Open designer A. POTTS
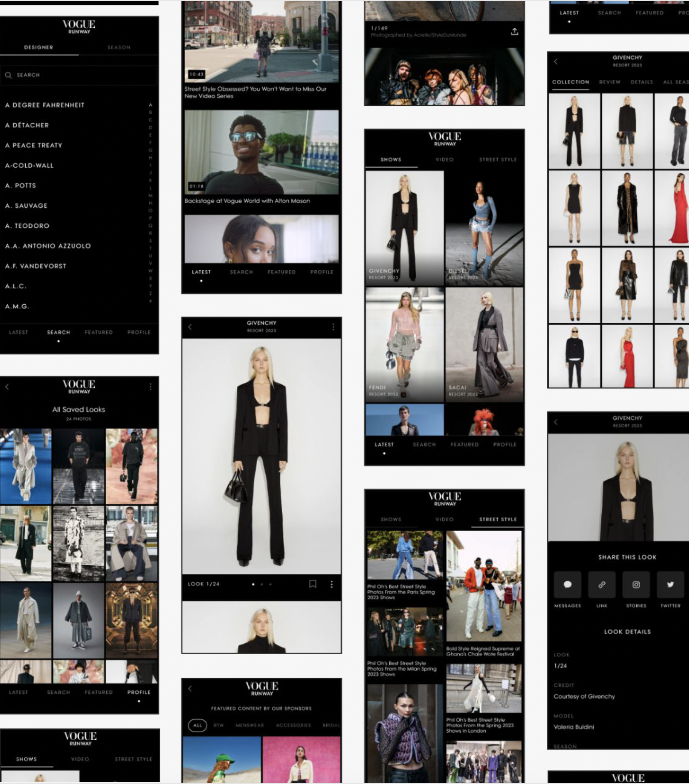Viewport: 689px width, 784px height. tap(20, 186)
